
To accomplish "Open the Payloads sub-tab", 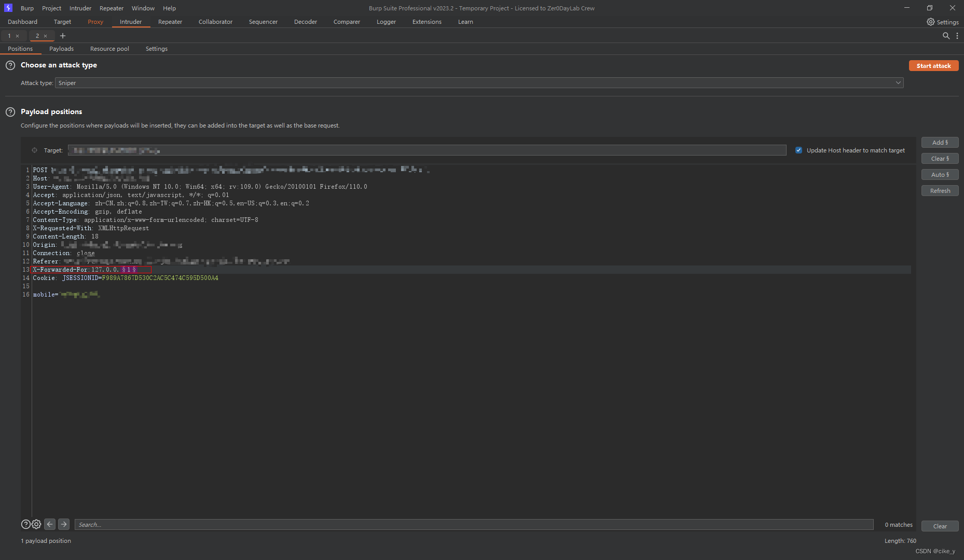I will click(61, 49).
